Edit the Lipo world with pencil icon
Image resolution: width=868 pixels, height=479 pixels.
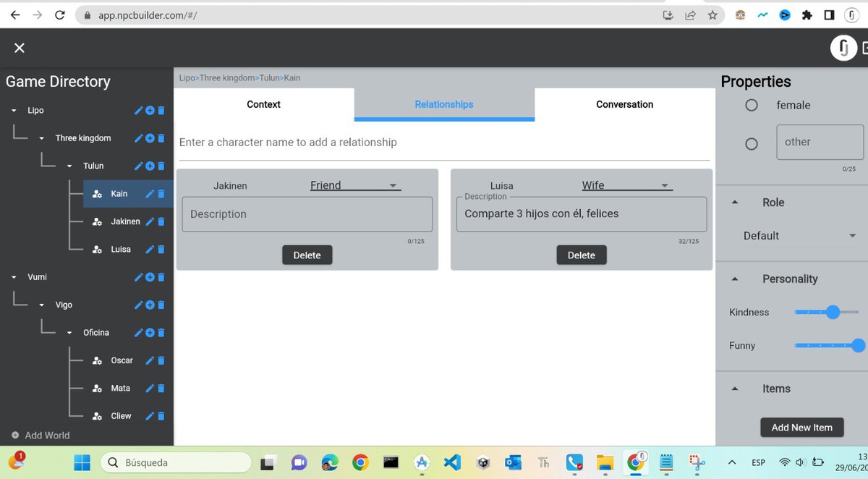139,111
